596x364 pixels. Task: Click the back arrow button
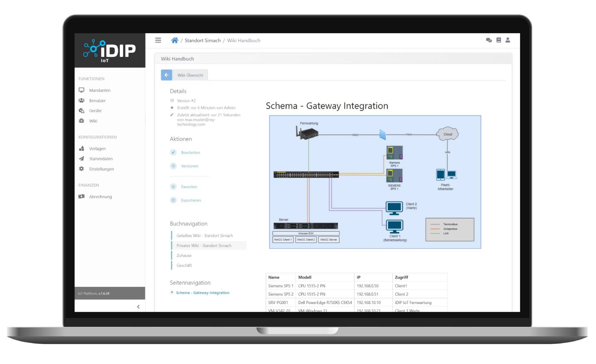tap(167, 75)
